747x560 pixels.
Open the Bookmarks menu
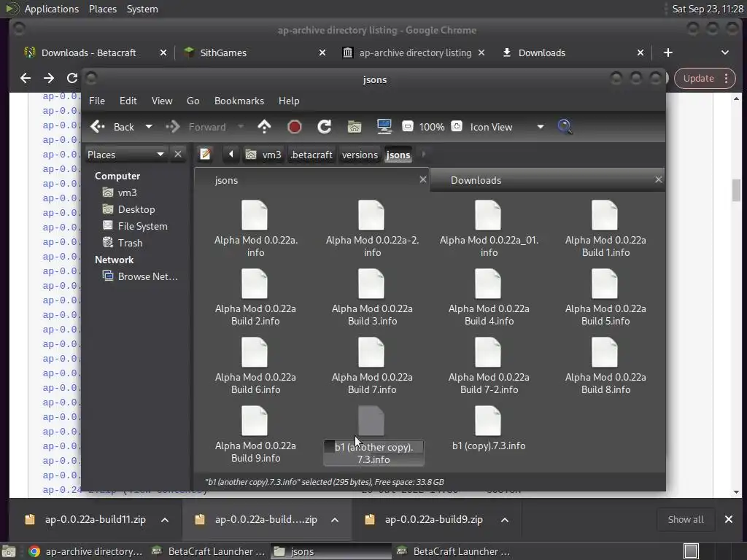tap(239, 101)
